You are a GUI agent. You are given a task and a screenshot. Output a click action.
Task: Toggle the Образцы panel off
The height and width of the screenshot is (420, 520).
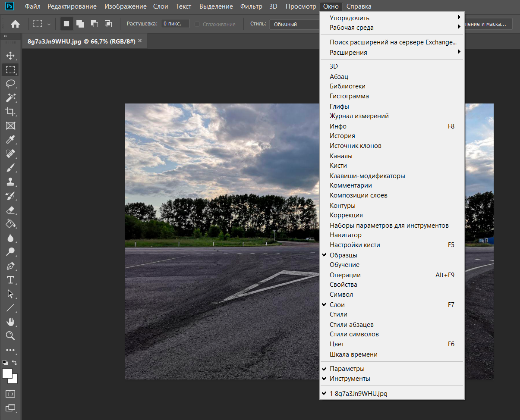click(344, 255)
